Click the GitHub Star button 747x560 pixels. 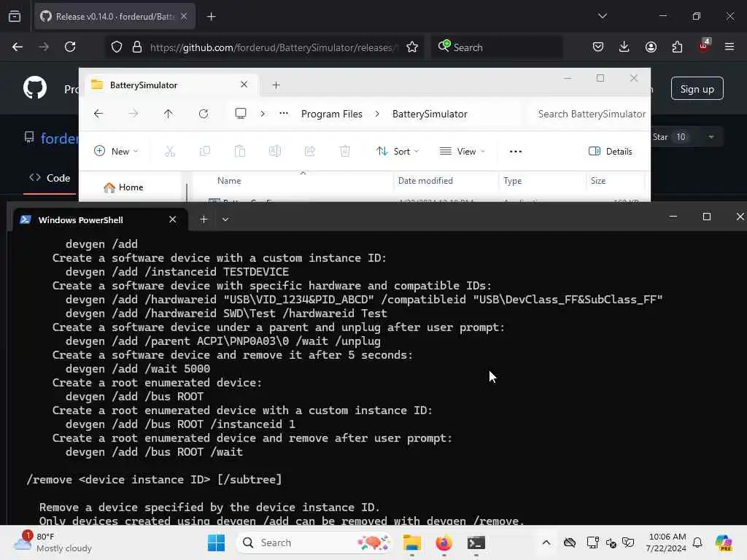[670, 137]
